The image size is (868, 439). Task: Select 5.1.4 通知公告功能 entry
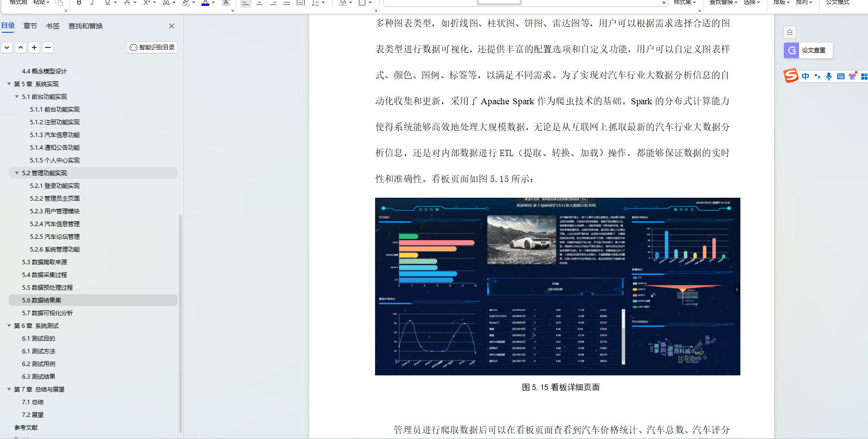[55, 148]
